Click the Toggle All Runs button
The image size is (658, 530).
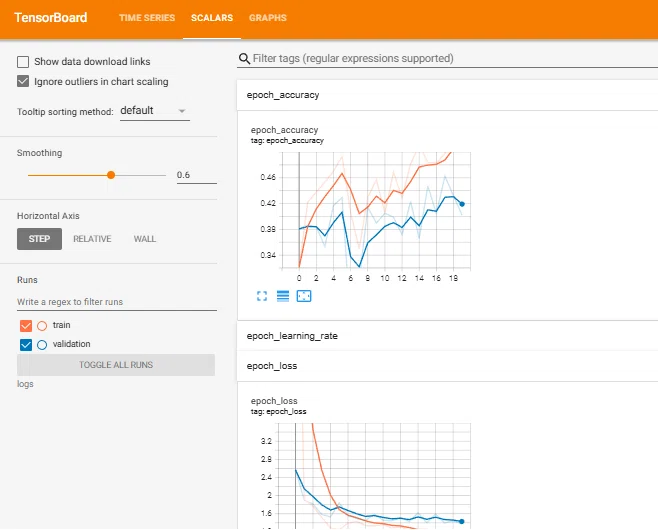[x=116, y=365]
